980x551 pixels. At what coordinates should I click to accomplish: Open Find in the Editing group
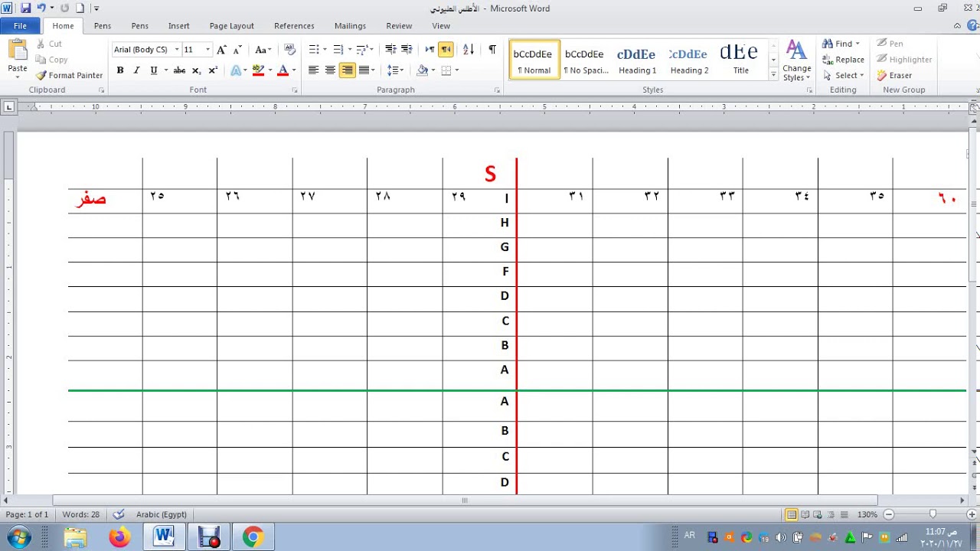837,44
